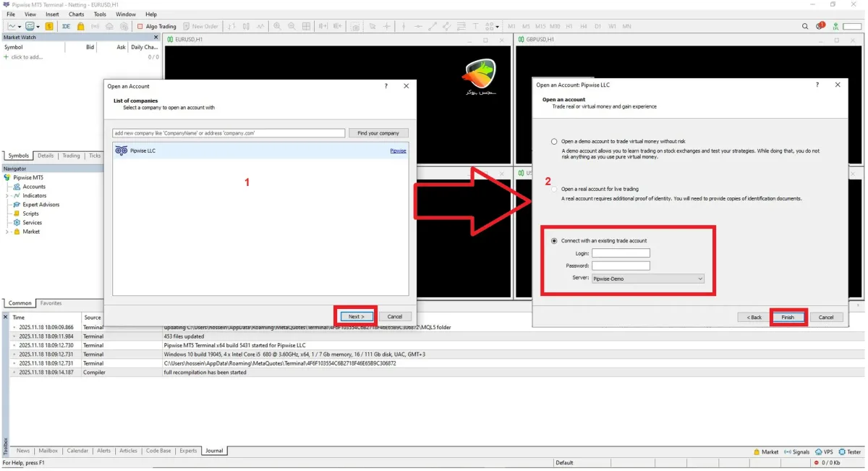Select the MN timeframe button
Screen dimensions: 868x471
click(626, 26)
